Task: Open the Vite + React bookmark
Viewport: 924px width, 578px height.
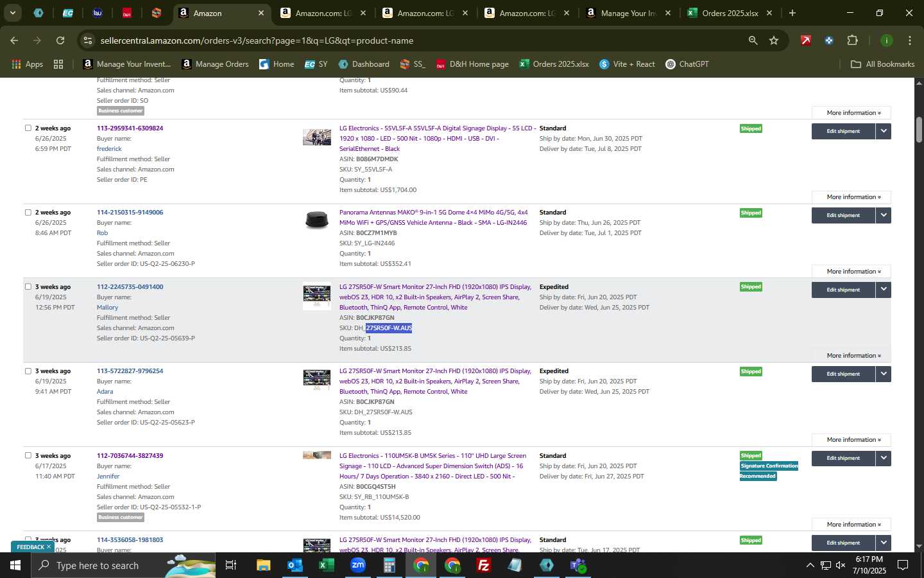Action: point(627,64)
